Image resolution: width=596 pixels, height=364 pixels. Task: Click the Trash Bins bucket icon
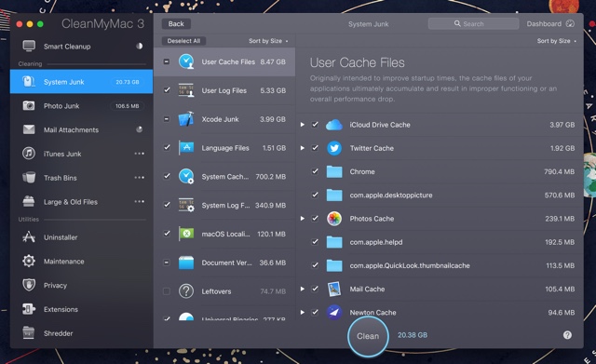[29, 178]
